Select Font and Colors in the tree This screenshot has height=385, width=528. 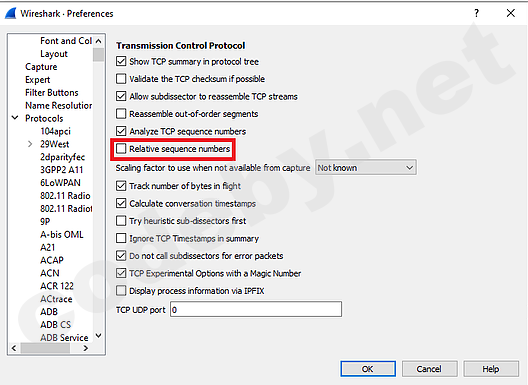tap(66, 41)
